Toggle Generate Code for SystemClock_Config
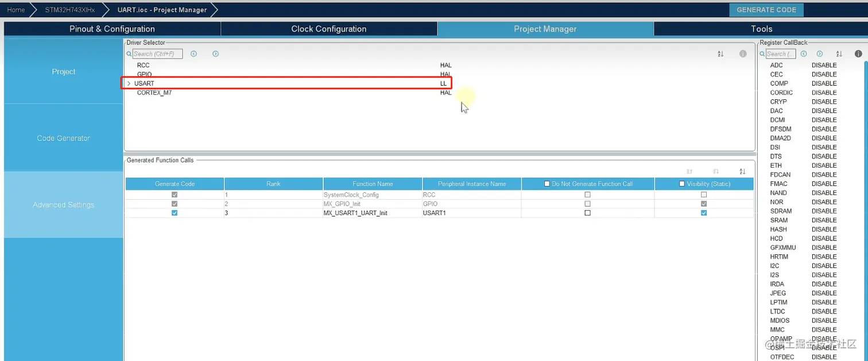The height and width of the screenshot is (361, 868). pyautogui.click(x=175, y=195)
